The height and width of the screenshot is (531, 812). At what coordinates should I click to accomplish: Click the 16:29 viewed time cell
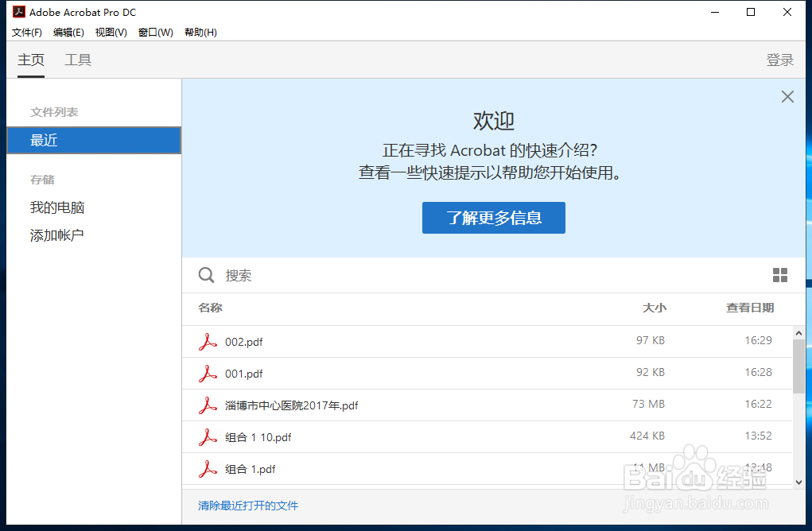(x=758, y=340)
